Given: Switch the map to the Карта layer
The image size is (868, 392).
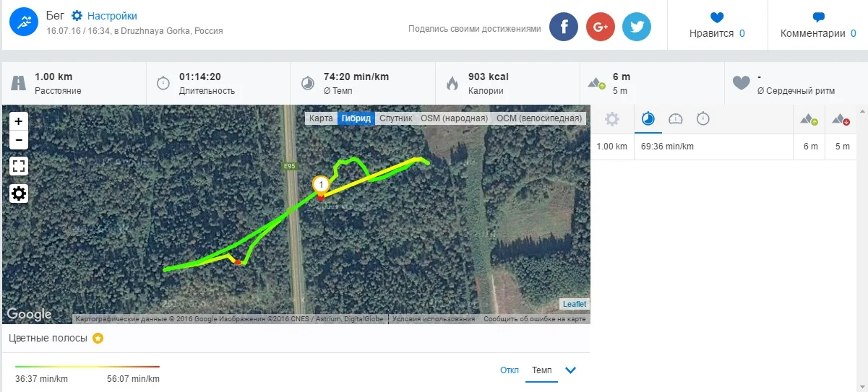Looking at the screenshot, I should coord(321,118).
